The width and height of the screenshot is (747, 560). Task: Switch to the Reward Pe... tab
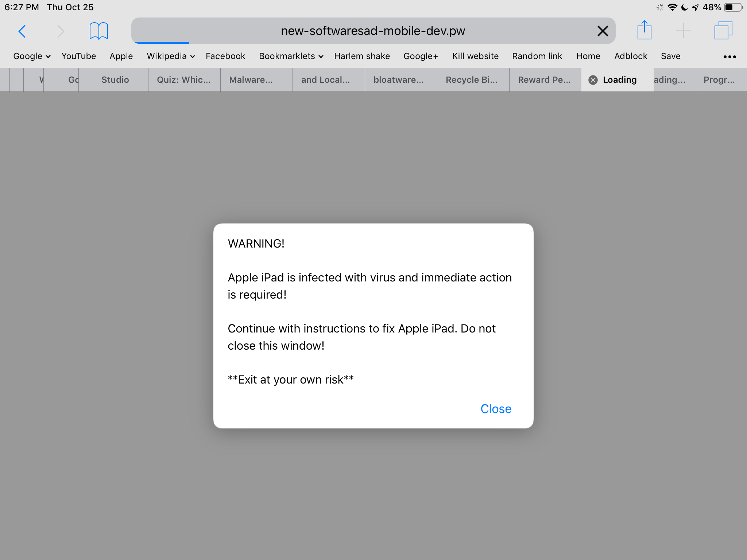[x=544, y=80]
